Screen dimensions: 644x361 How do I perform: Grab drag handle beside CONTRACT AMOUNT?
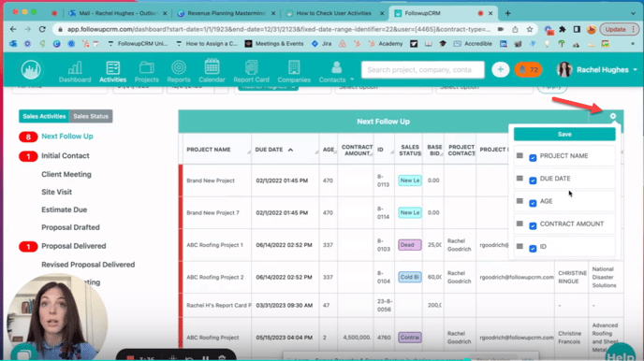click(520, 224)
